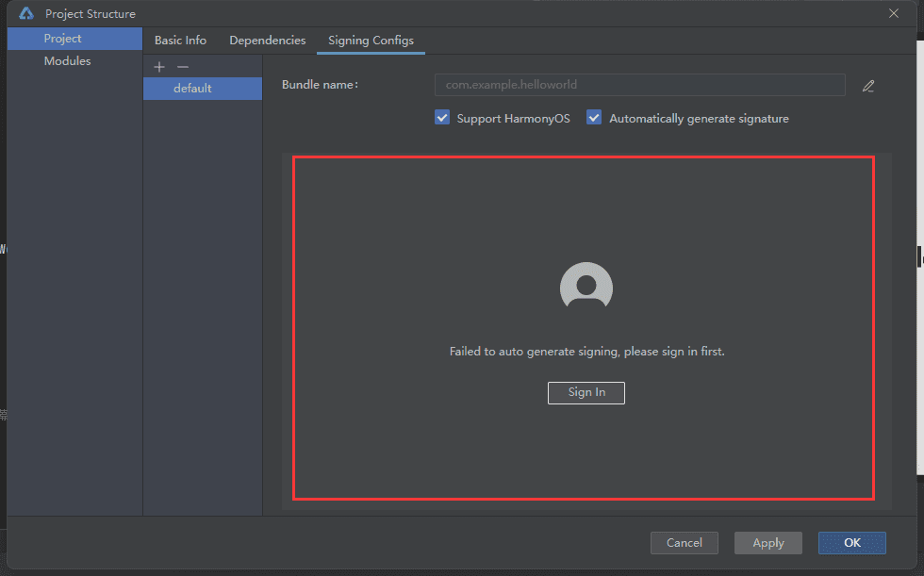Viewport: 924px width, 576px height.
Task: Click the failed to auto generate signing message
Action: pyautogui.click(x=586, y=352)
